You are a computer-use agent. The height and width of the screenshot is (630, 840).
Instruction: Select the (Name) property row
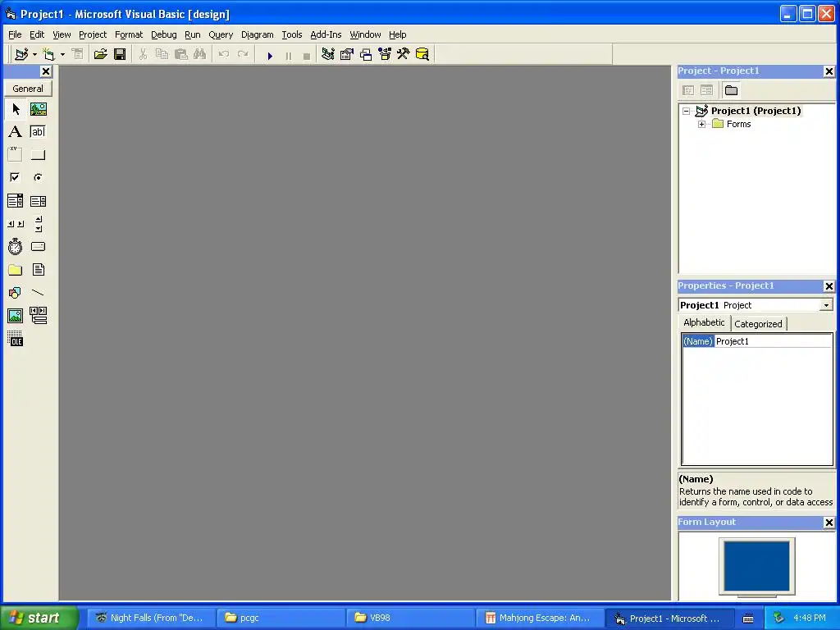click(x=757, y=341)
